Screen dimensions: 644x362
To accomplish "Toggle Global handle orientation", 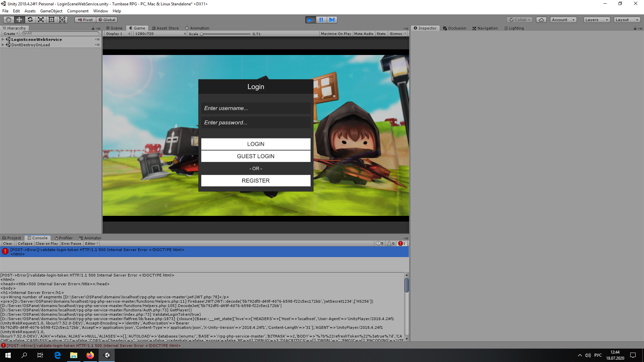I will coord(107,19).
